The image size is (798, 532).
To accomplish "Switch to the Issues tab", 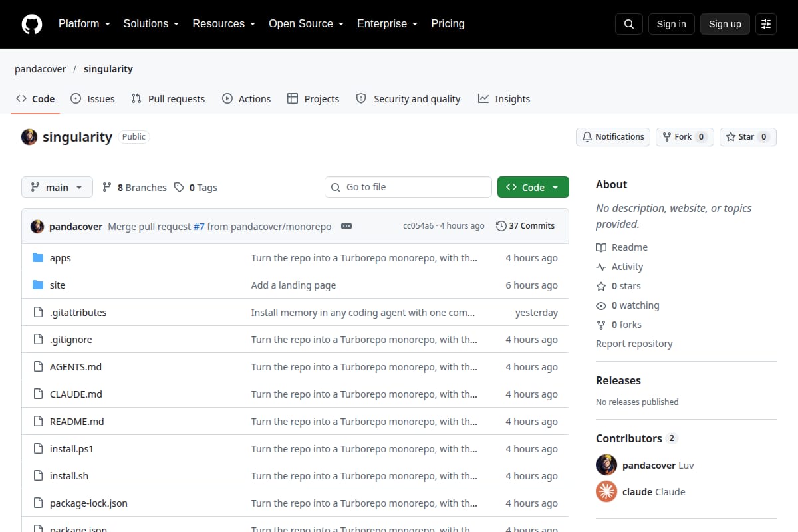I will [92, 99].
